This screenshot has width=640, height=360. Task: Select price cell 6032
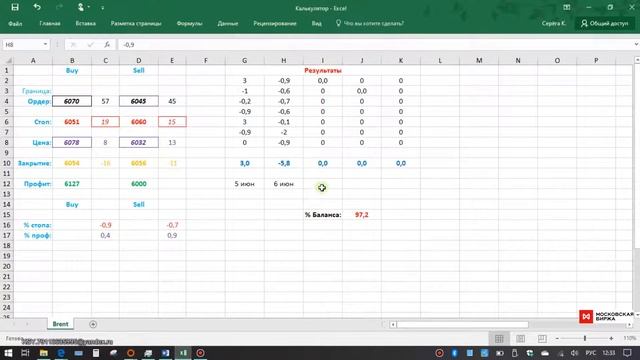tap(139, 142)
